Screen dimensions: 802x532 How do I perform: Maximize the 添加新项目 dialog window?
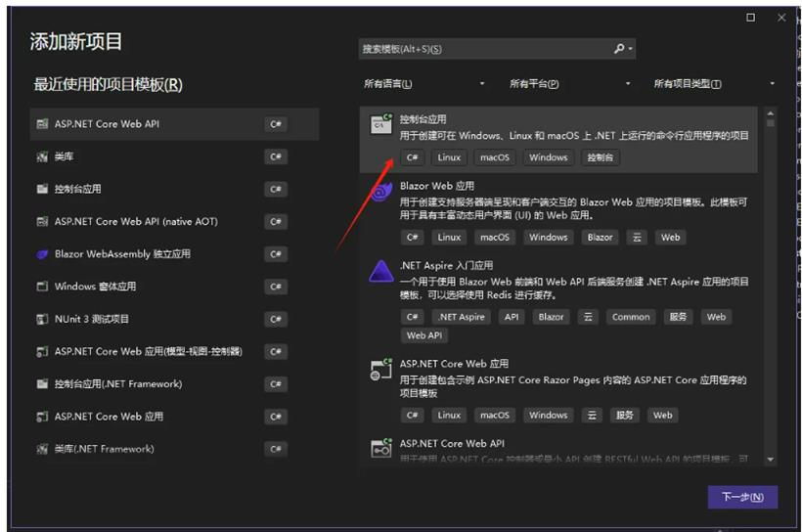[x=750, y=18]
